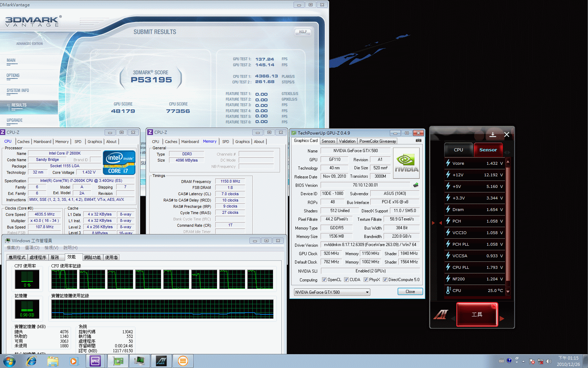The image size is (588, 368).
Task: Click the Dram lightning bolt icon
Action: pos(448,209)
